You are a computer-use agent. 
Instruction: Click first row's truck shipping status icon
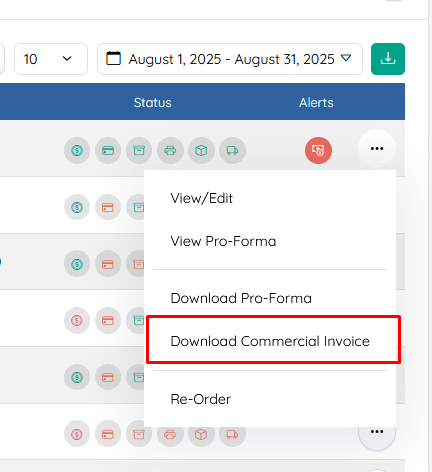click(x=232, y=150)
